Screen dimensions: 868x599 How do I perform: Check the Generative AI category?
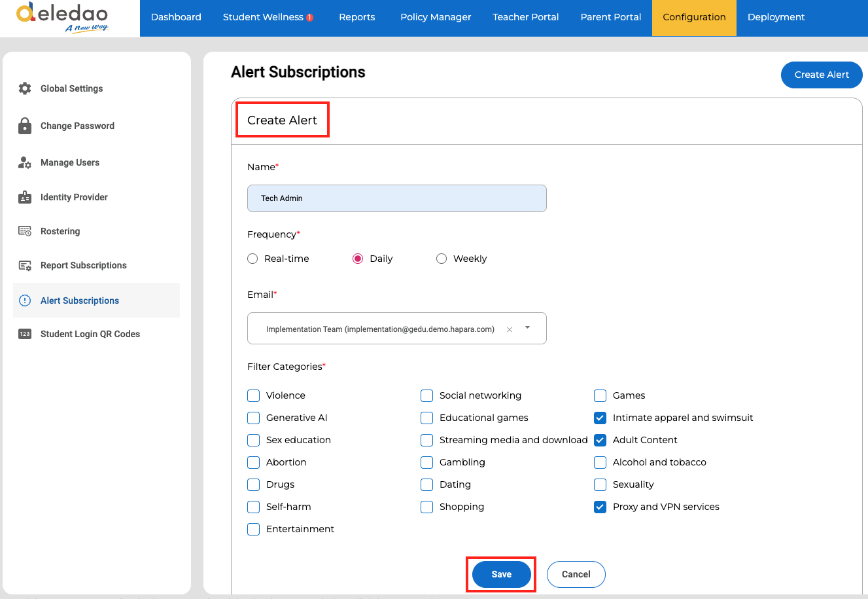point(254,418)
